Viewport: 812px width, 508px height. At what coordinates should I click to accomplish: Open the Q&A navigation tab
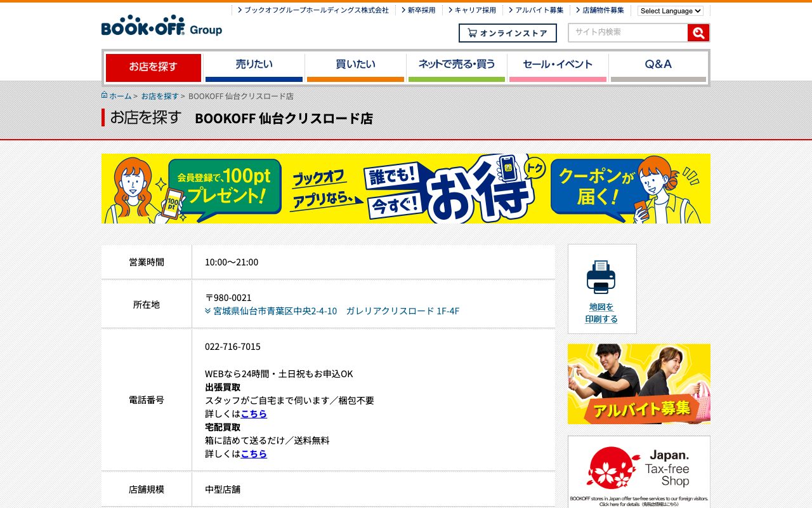pyautogui.click(x=658, y=67)
